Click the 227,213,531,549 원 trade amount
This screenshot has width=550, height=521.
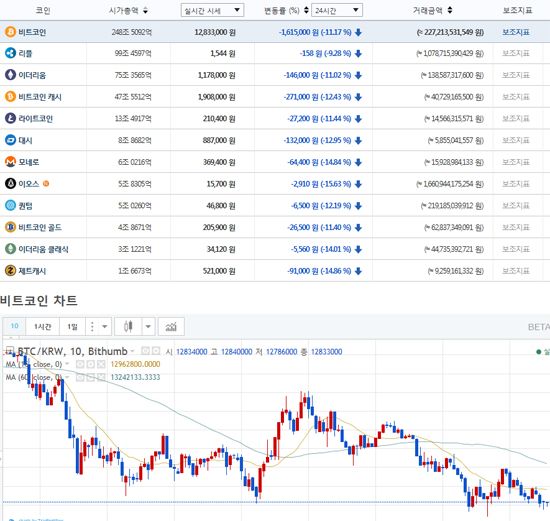450,32
